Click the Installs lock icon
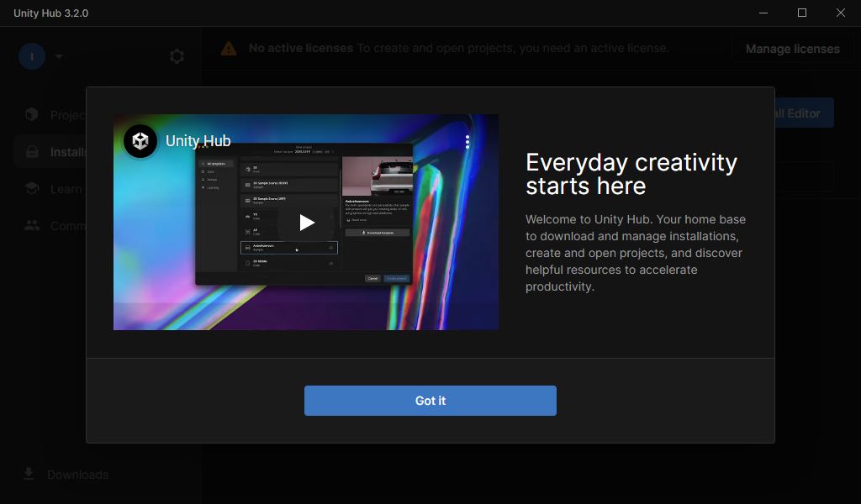The width and height of the screenshot is (861, 504). [32, 151]
